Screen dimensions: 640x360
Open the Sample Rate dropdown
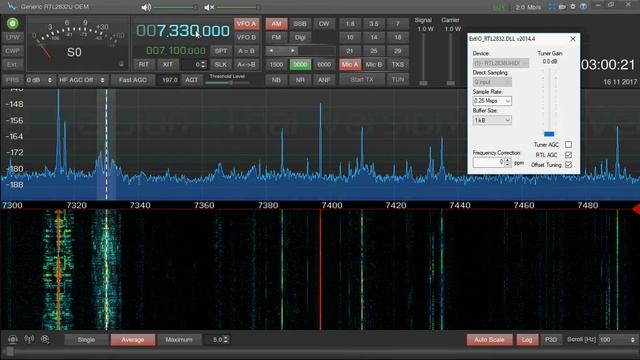point(492,101)
